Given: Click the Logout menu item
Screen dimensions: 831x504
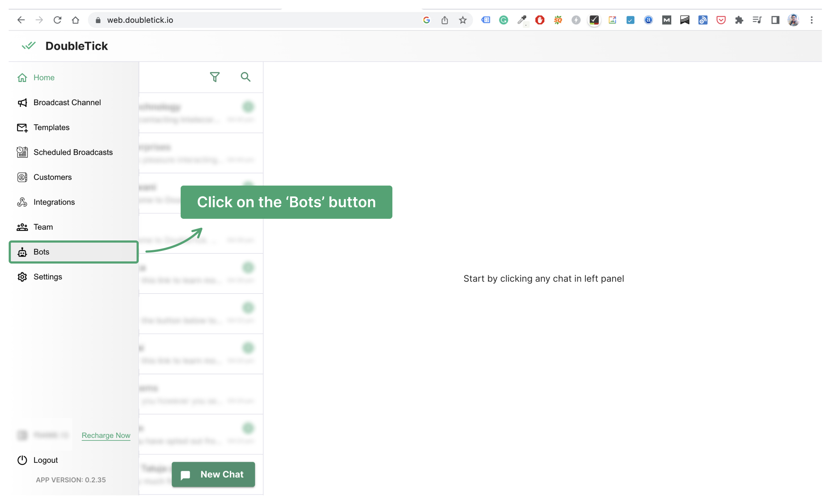Looking at the screenshot, I should click(46, 460).
